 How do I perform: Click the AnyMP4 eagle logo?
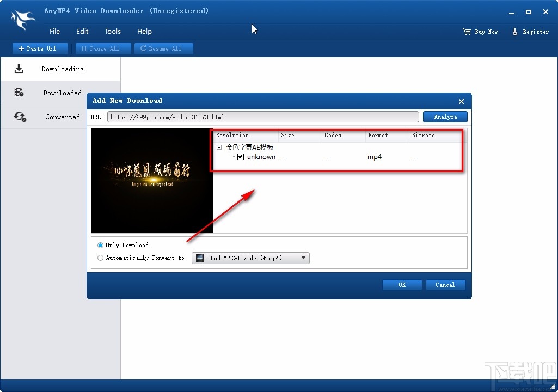point(22,20)
